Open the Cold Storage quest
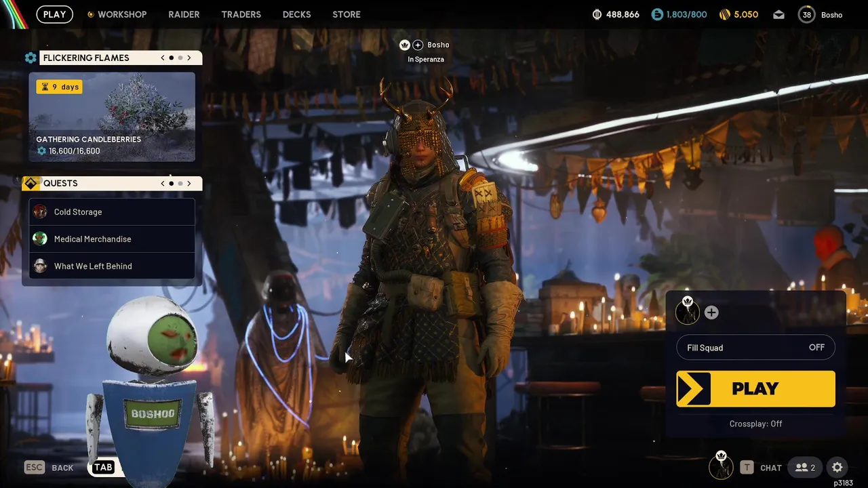Screen dimensions: 868x488 click(112, 211)
